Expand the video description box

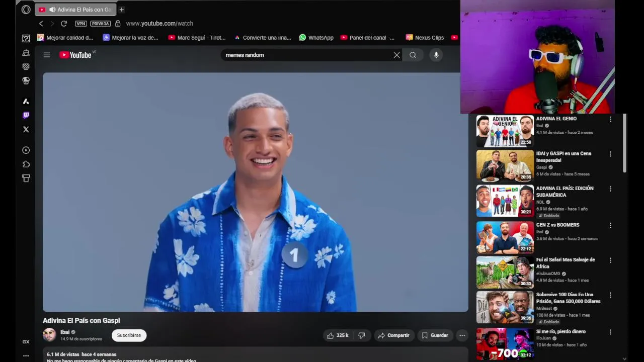[255, 355]
